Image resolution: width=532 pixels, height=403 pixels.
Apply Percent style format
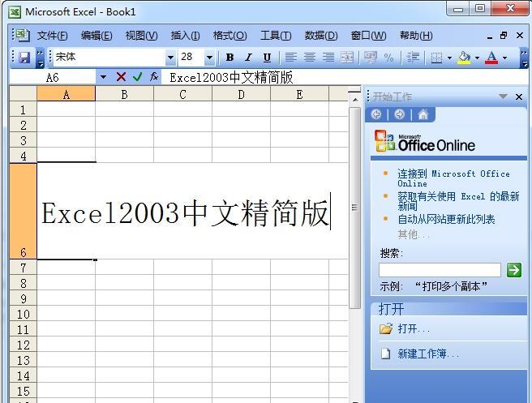388,58
